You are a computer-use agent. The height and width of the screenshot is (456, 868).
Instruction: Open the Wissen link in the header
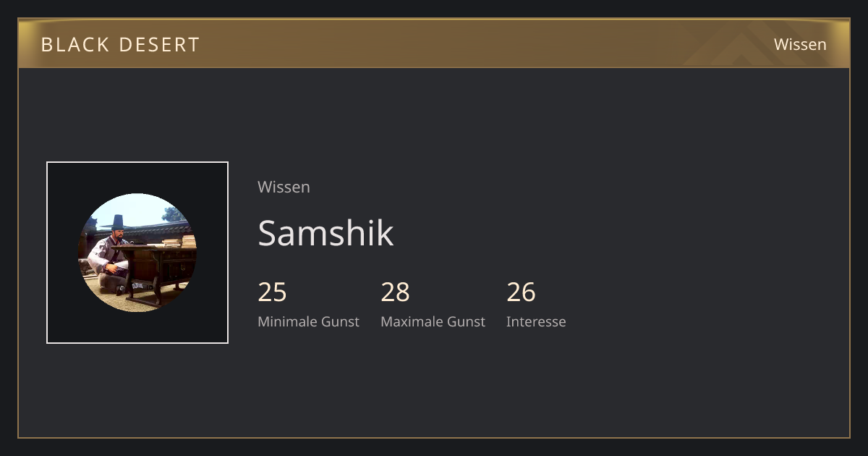click(800, 44)
